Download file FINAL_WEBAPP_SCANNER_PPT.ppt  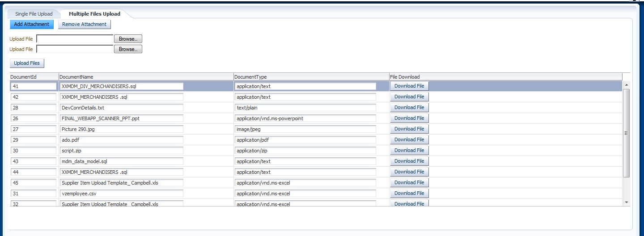(x=409, y=118)
